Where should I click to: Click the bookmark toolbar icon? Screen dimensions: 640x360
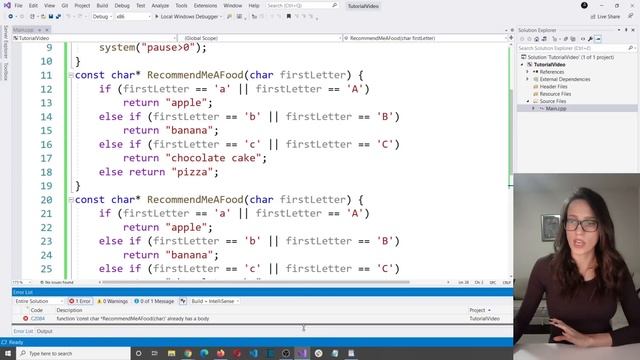(289, 17)
